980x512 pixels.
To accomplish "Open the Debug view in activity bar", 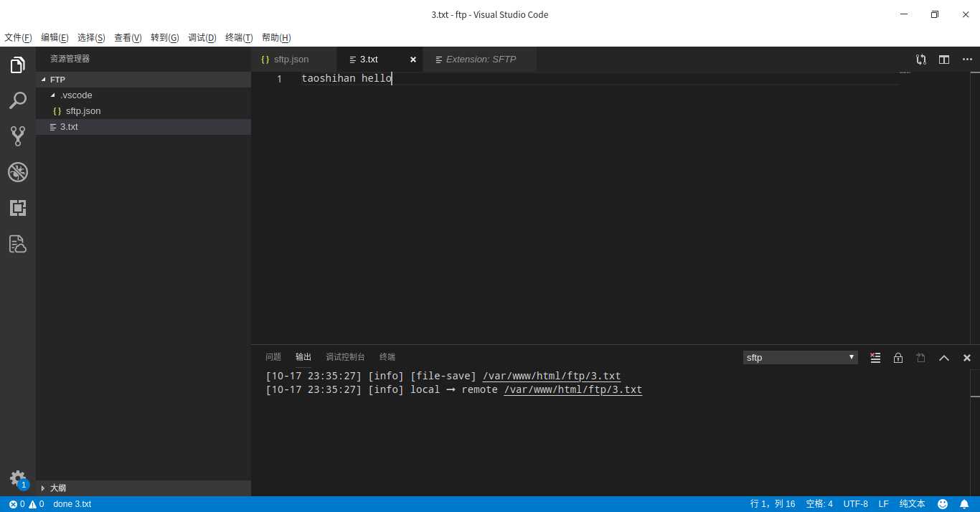I will click(x=18, y=172).
